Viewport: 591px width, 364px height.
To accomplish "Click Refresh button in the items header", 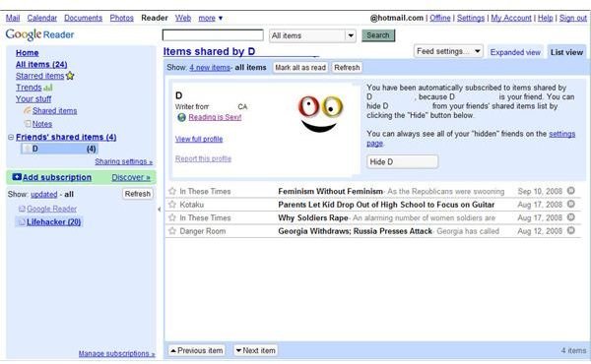I will pyautogui.click(x=347, y=68).
